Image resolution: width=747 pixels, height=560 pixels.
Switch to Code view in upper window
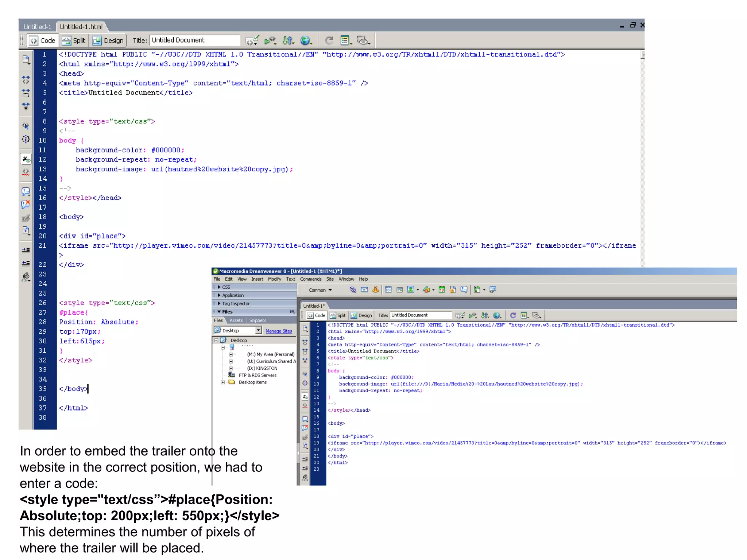(x=43, y=40)
